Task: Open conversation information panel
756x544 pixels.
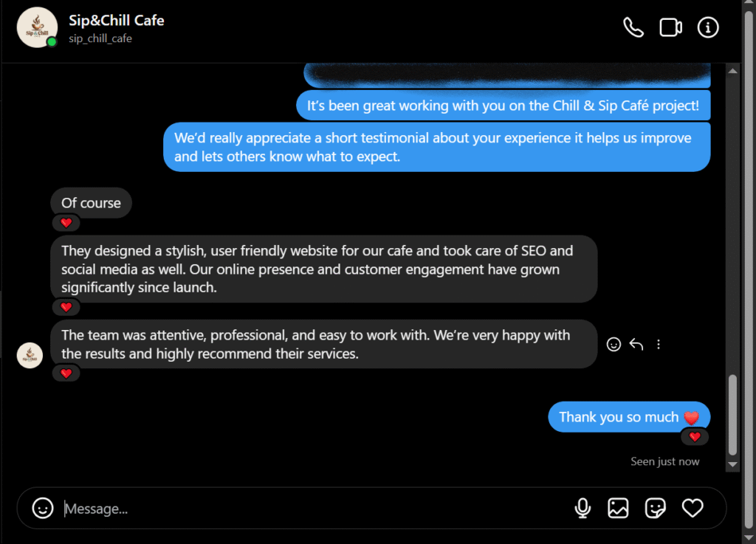Action: tap(708, 28)
